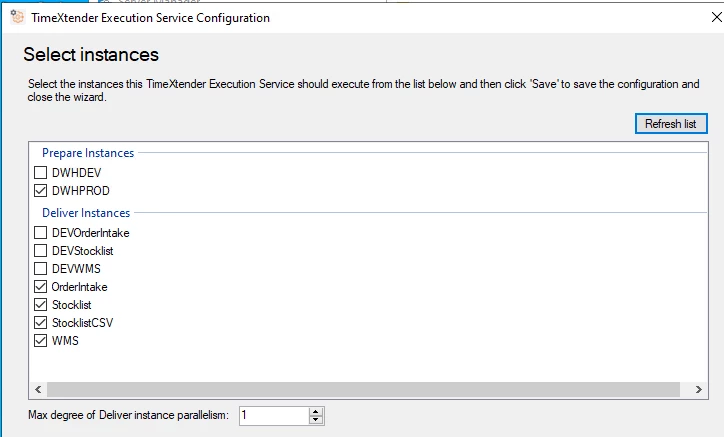The height and width of the screenshot is (437, 724).
Task: Uncheck the Stocklist instance
Action: pyautogui.click(x=41, y=304)
